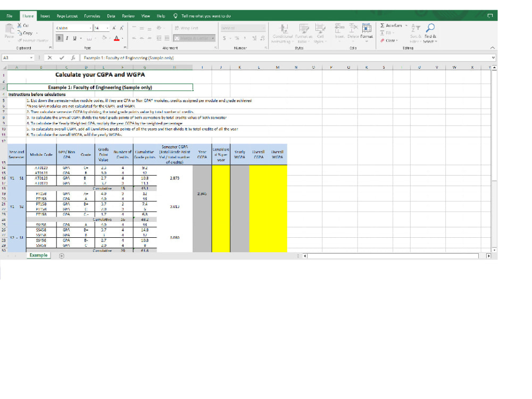Open the Help tab
The image size is (532, 399).
coord(161,16)
